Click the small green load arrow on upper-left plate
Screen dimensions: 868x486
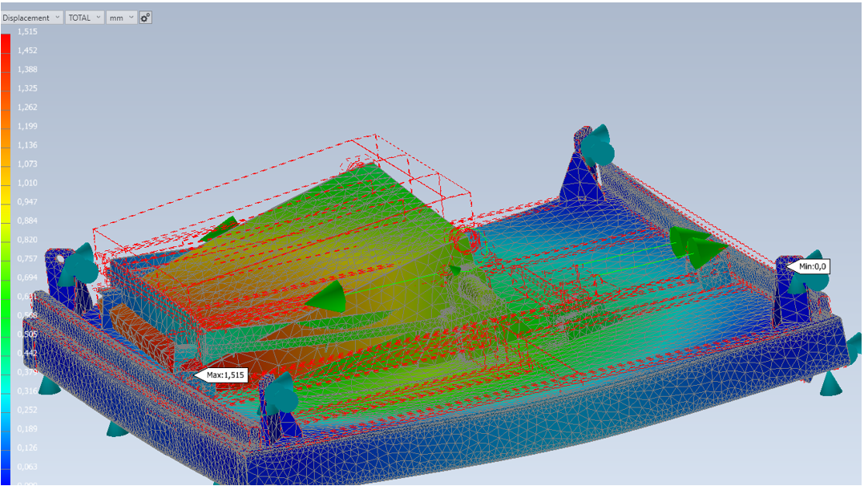224,227
